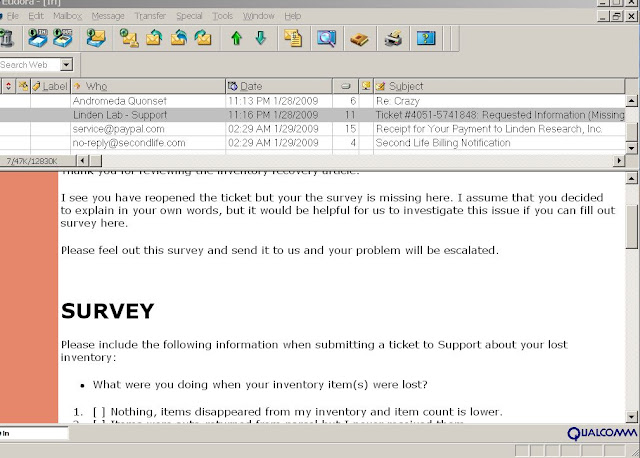Delete message with the trash can icon
Viewport: 640px width, 458px height.
click(x=7, y=38)
